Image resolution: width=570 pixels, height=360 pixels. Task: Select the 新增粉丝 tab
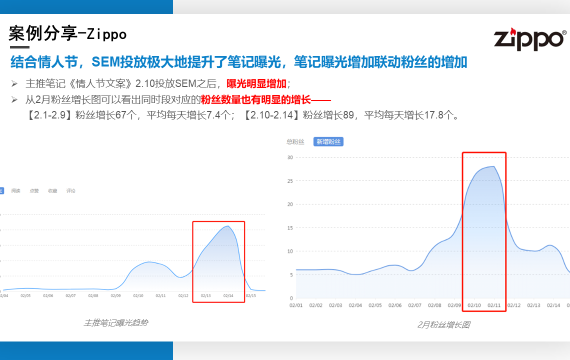(328, 141)
